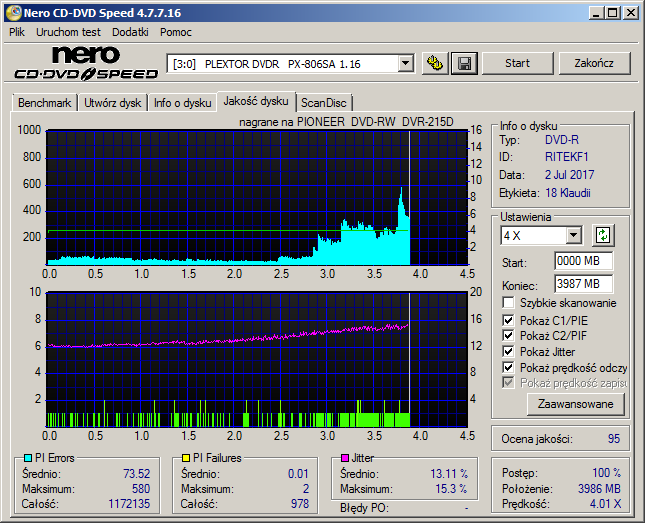Open the Uruchom test menu
This screenshot has width=645, height=523.
click(68, 32)
